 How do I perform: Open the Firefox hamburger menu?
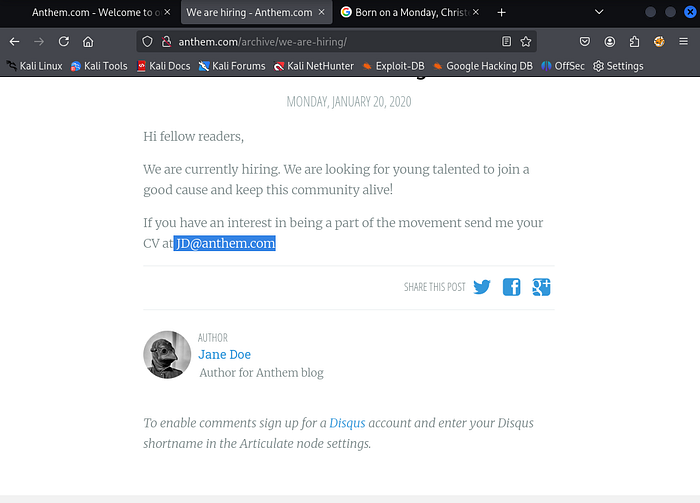pos(683,42)
